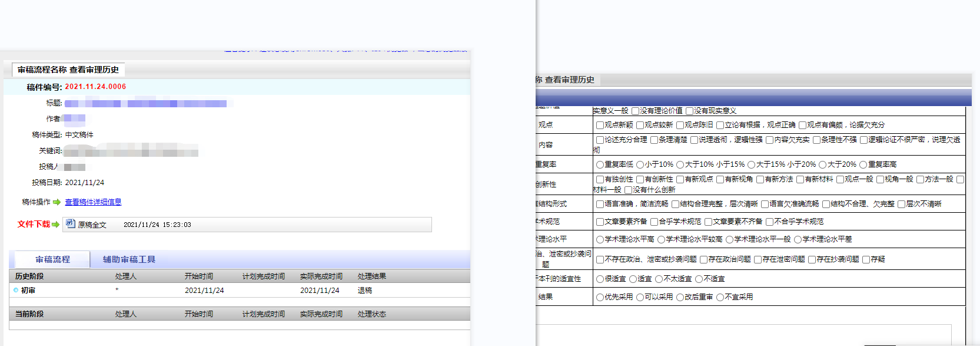Check the 结构合理完整，层次清晰 checkbox
Viewport: 980px width, 346px height.
point(675,204)
